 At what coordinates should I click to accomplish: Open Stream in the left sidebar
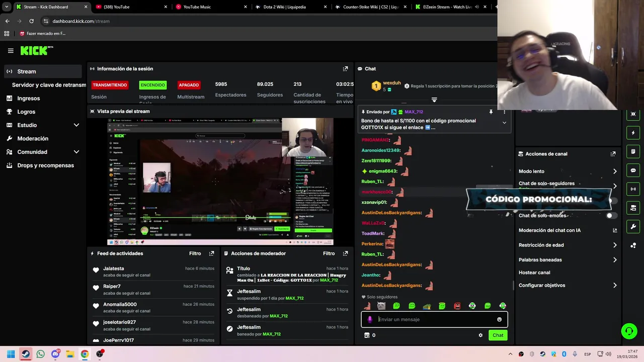point(42,71)
